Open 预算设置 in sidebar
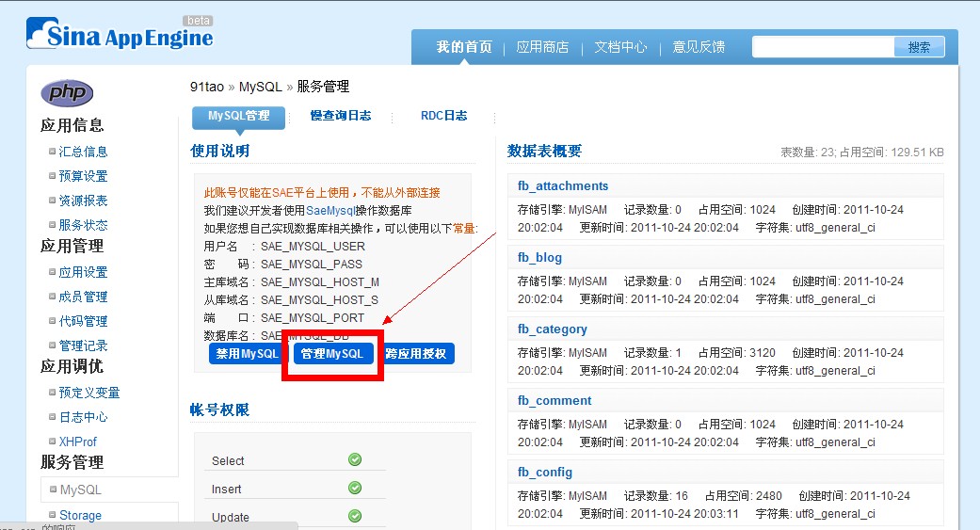The width and height of the screenshot is (980, 530). [x=83, y=176]
